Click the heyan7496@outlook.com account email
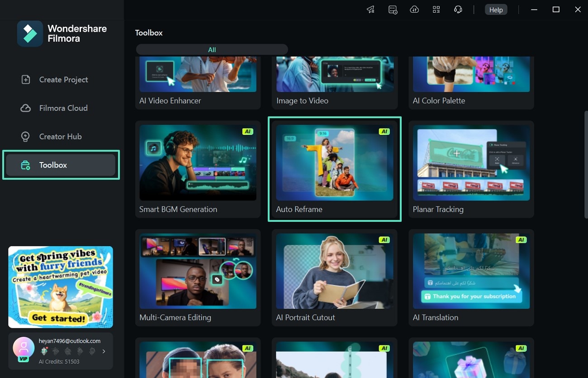The width and height of the screenshot is (588, 378). click(x=70, y=341)
